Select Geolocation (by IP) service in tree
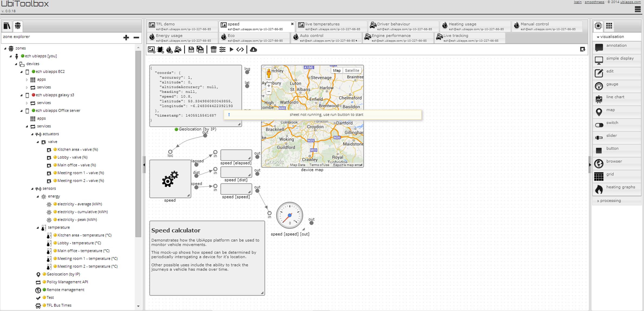Image resolution: width=644 pixels, height=311 pixels. tap(63, 274)
